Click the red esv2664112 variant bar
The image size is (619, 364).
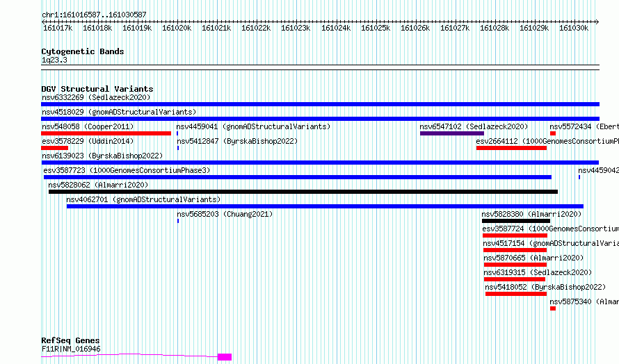point(512,148)
